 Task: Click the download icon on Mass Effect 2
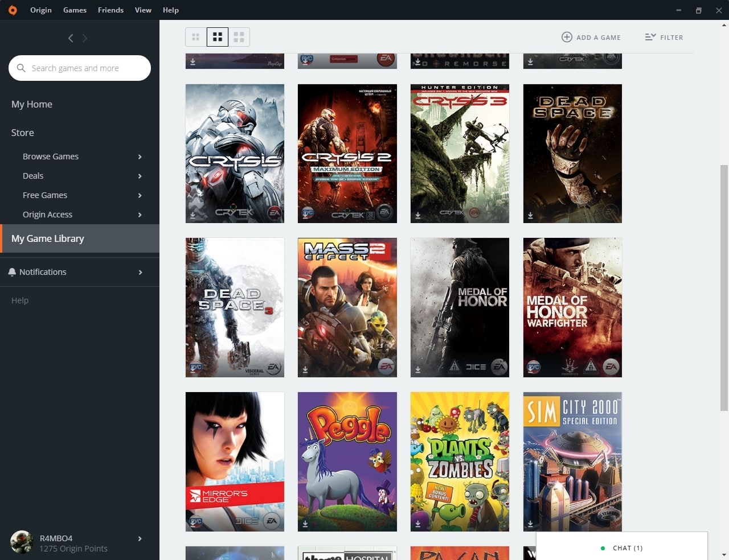(305, 370)
